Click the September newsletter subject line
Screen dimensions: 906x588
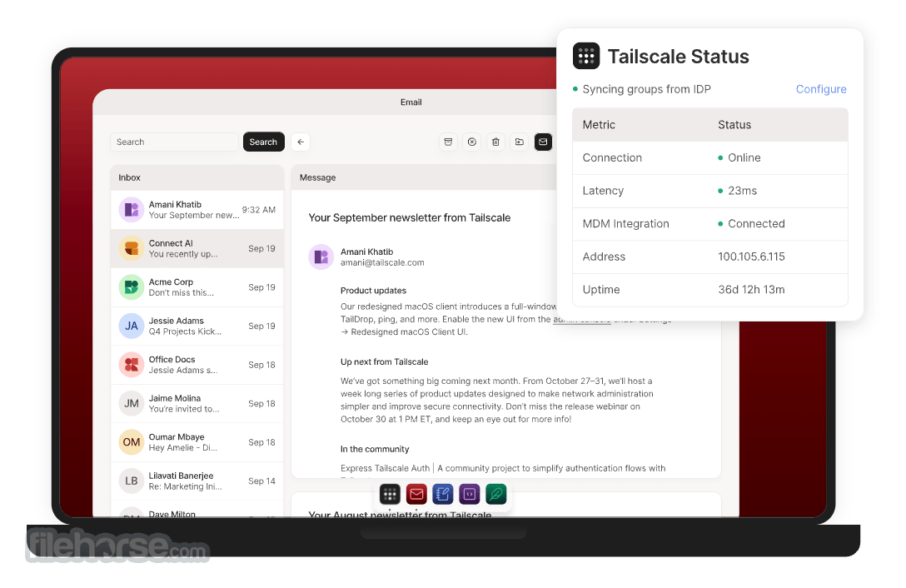[x=409, y=218]
